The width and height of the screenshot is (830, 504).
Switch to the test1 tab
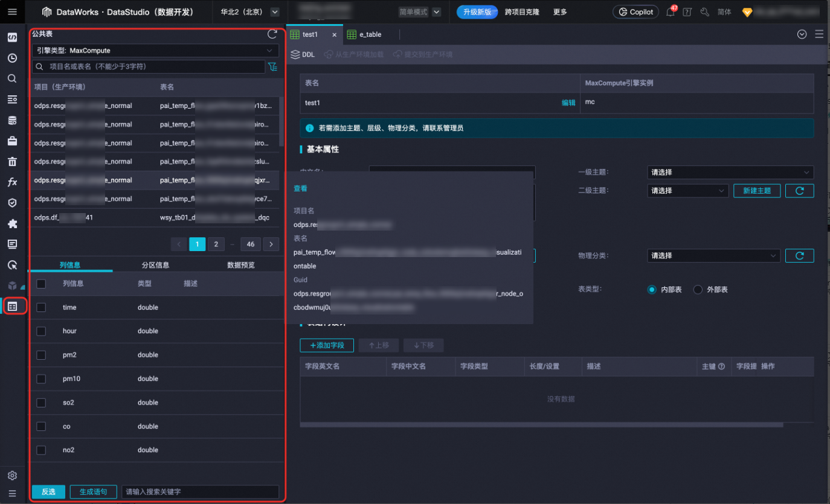point(310,34)
